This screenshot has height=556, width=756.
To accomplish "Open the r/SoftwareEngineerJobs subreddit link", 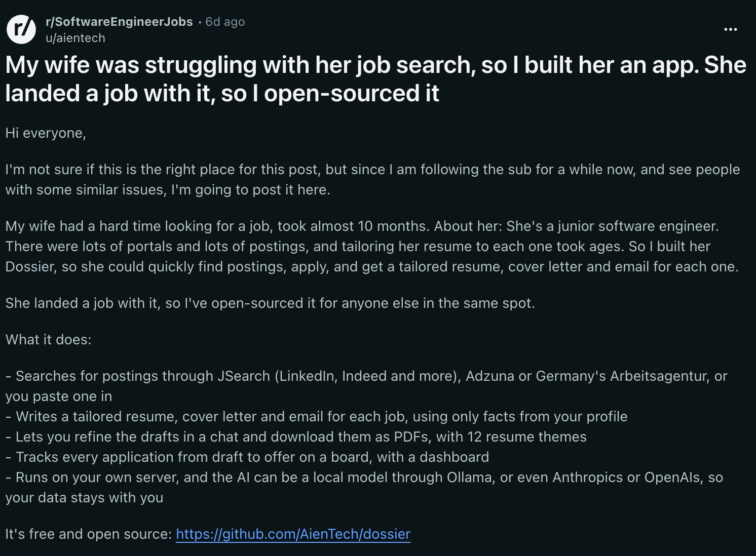I will pyautogui.click(x=119, y=22).
